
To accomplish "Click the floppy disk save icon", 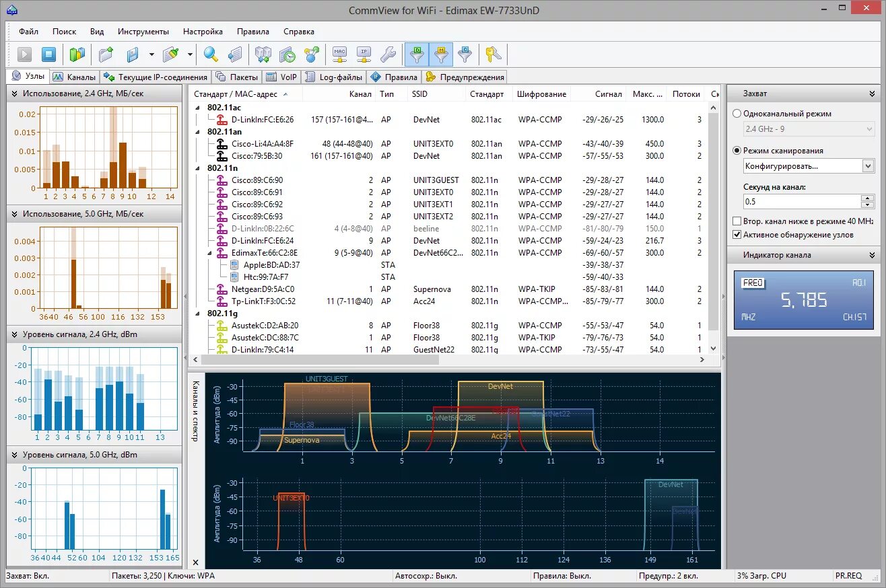I will (x=133, y=54).
